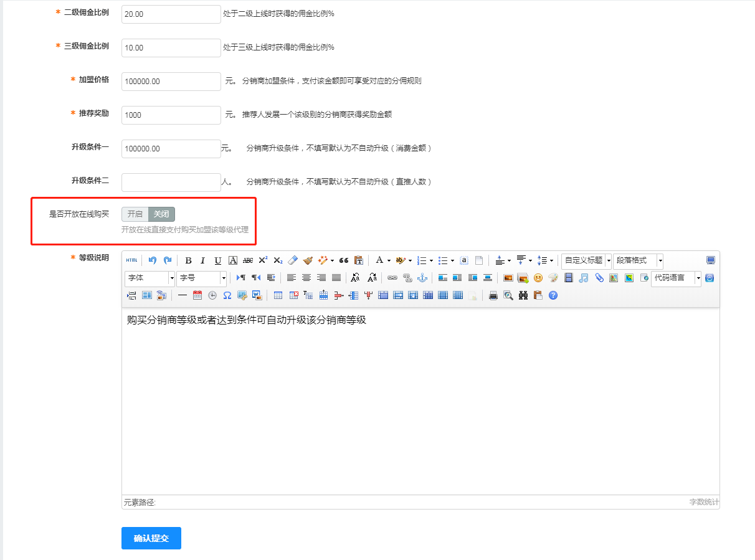
Task: Apply strikethrough formatting to text
Action: tap(248, 260)
